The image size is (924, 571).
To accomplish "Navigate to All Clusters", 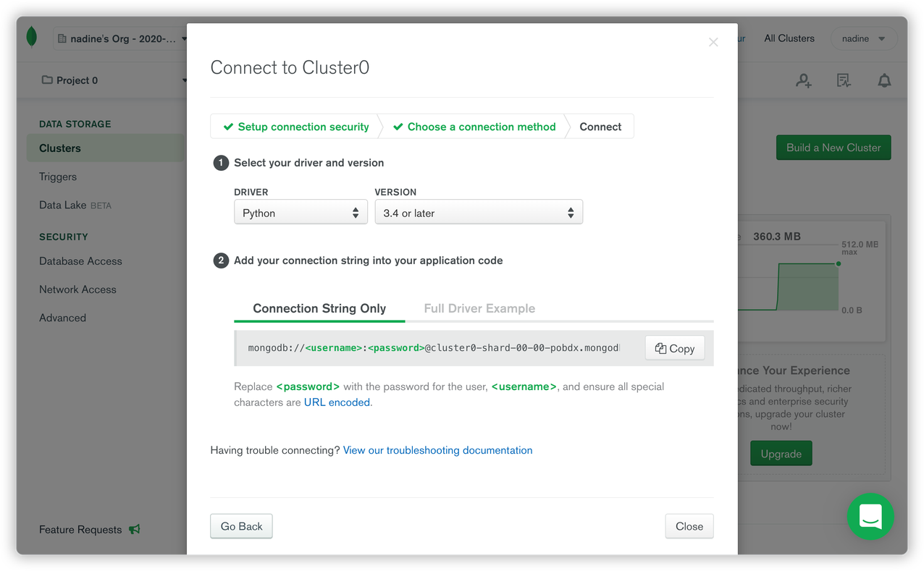I will pos(789,38).
